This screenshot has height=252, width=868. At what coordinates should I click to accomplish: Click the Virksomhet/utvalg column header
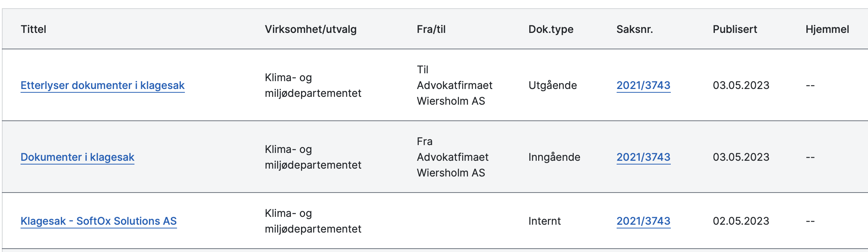point(310,29)
